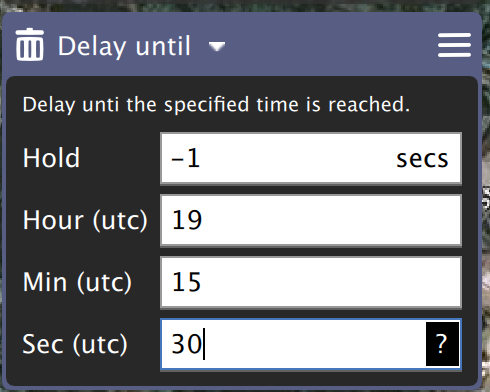Expand the Delay until command type dropdown arrow
Viewport: 490px width, 392px height.
(217, 46)
